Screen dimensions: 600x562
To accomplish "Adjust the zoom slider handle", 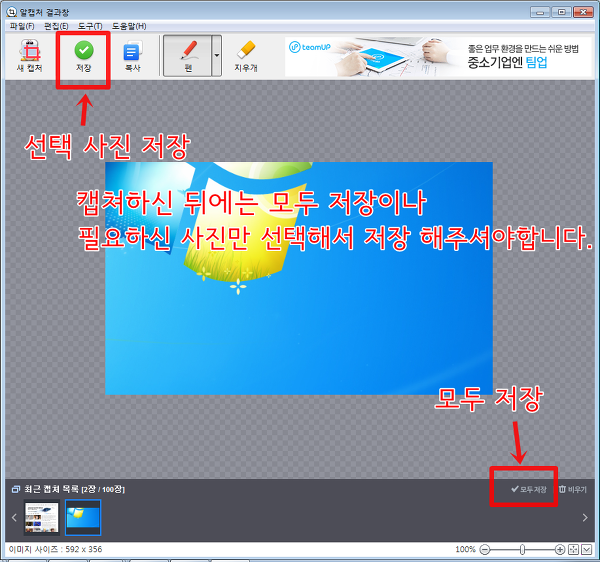I will 522,550.
